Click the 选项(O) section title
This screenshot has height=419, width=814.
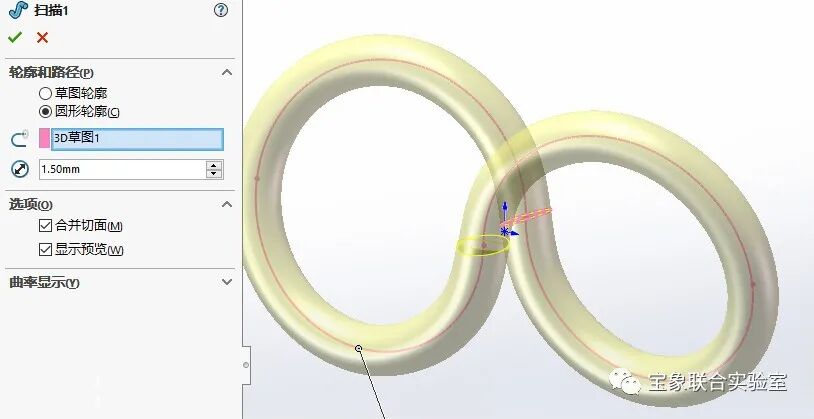tap(31, 205)
